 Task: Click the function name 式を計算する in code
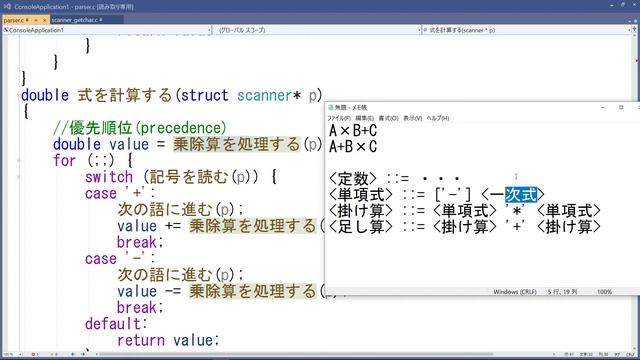coord(125,96)
